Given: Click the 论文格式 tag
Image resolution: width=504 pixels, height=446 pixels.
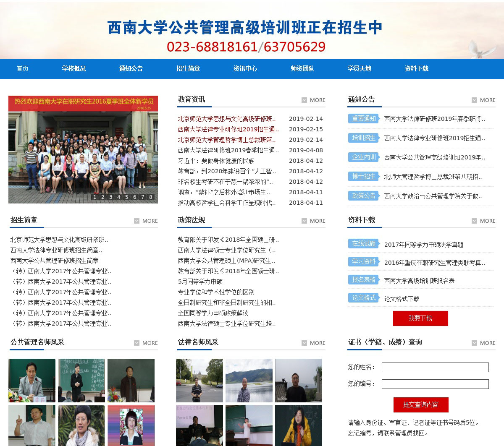Looking at the screenshot, I should click(364, 298).
